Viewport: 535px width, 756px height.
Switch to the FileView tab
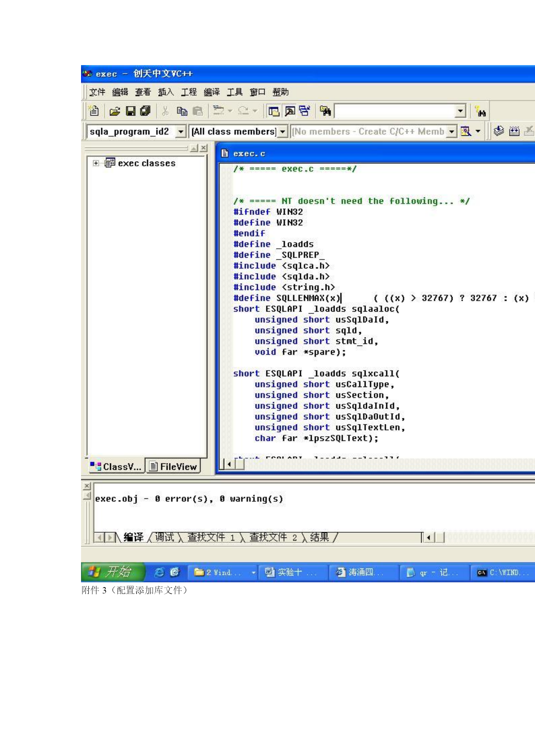point(173,466)
